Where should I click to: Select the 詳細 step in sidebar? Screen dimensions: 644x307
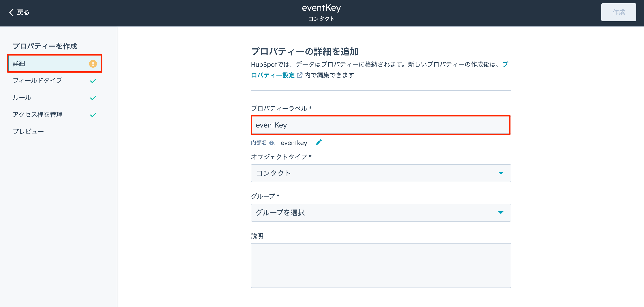pyautogui.click(x=55, y=64)
